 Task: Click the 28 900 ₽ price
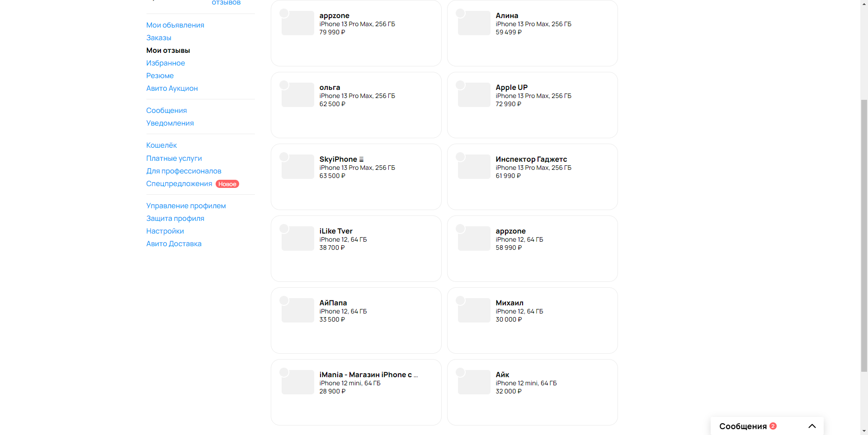coord(332,392)
